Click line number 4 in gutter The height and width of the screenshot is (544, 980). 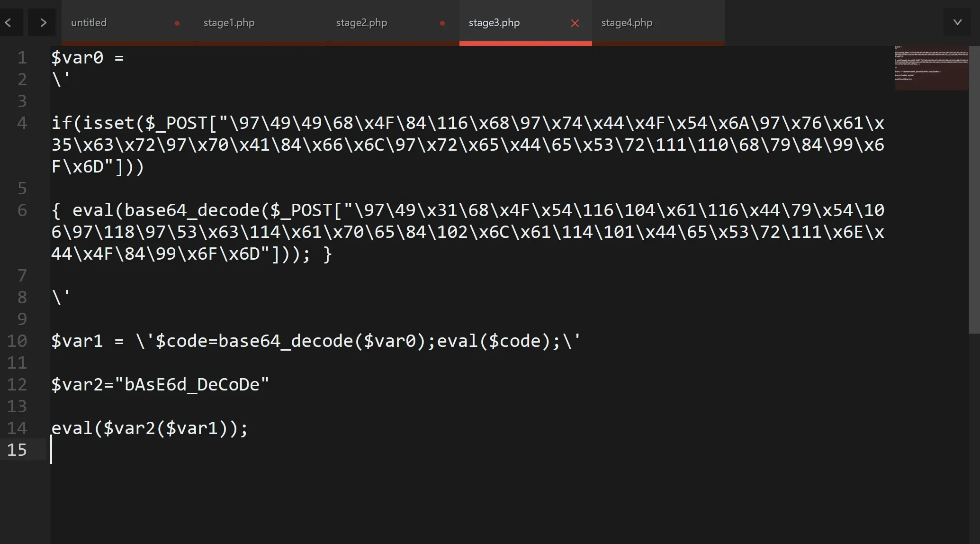(x=22, y=123)
